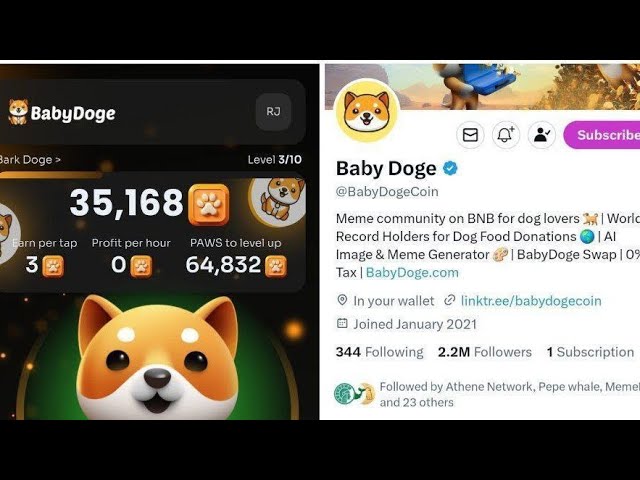Open the 1 Subscription link
This screenshot has height=480, width=640.
click(590, 352)
